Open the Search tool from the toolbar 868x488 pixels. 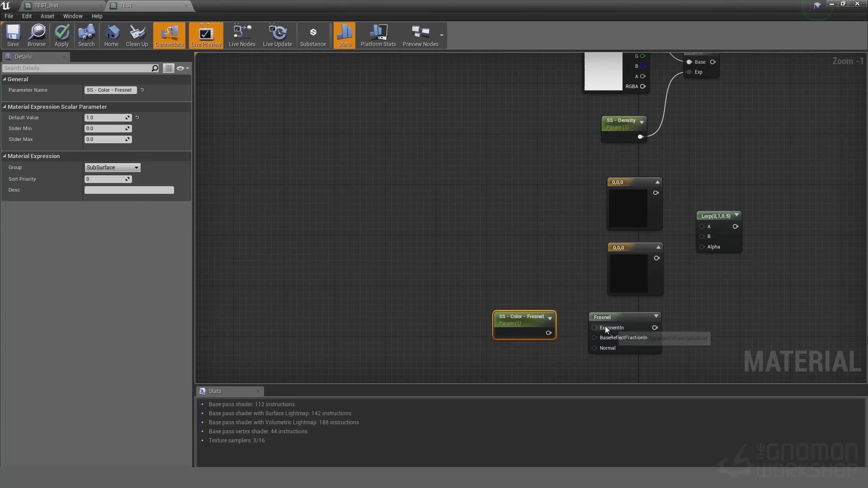point(86,36)
